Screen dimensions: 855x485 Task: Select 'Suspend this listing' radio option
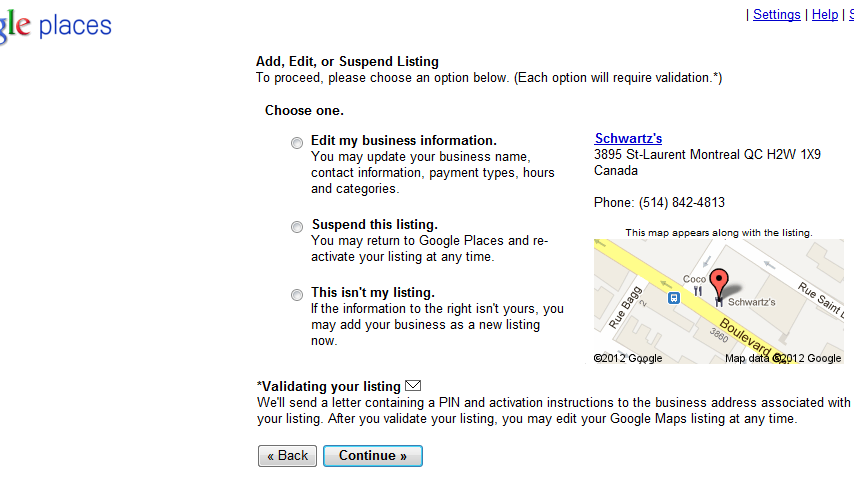(x=297, y=227)
